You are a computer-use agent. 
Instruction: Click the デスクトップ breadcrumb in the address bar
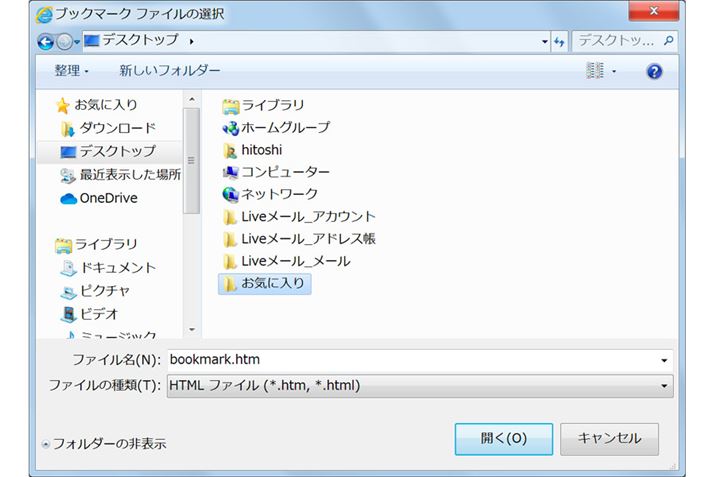coord(140,41)
